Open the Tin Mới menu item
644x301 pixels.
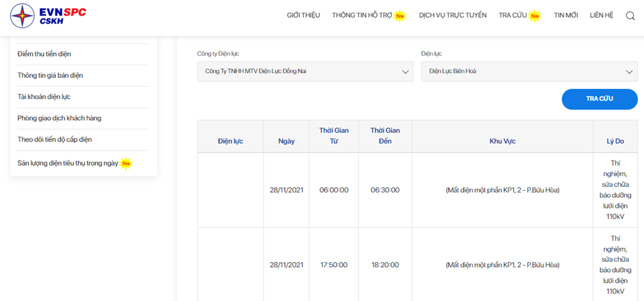[x=566, y=15]
